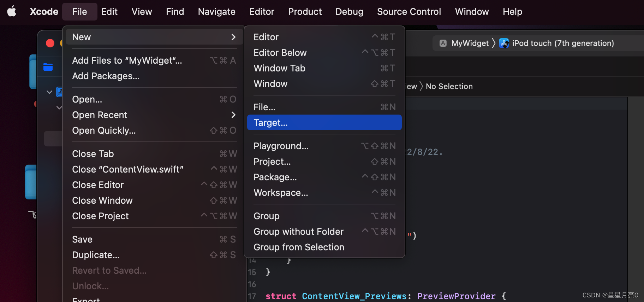644x302 pixels.
Task: Click line number 15 in gutter
Action: coord(252,272)
